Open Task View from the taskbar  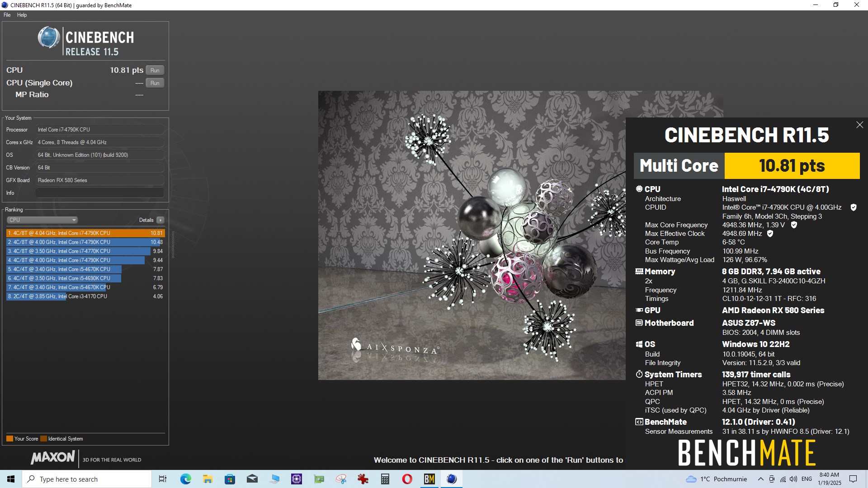pos(163,479)
